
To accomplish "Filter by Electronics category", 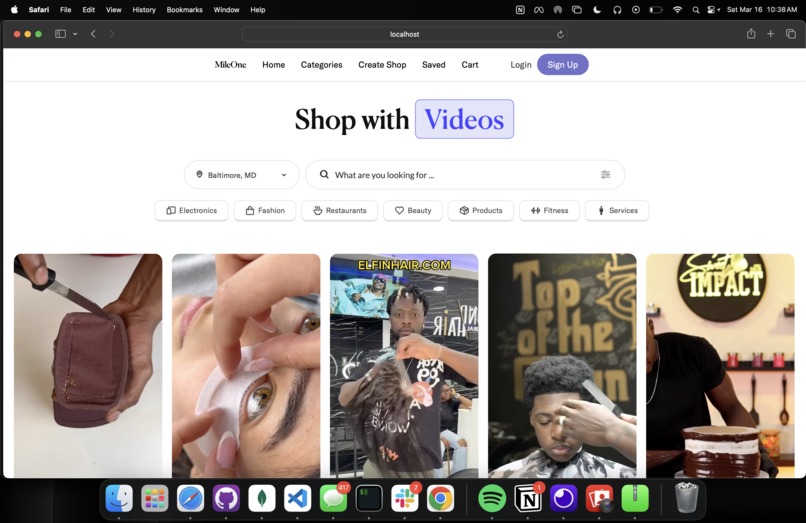I will point(191,210).
